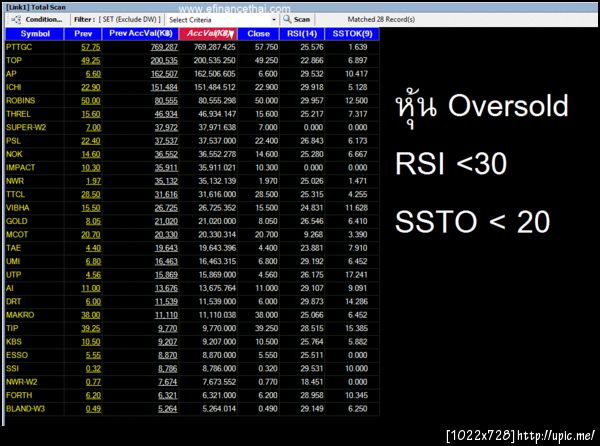Click MCOT RSI value 9.268
The width and height of the screenshot is (600, 446).
pyautogui.click(x=313, y=234)
